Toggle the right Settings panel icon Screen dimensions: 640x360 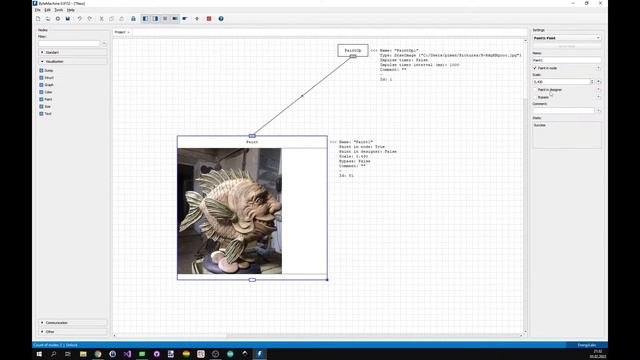[x=155, y=19]
